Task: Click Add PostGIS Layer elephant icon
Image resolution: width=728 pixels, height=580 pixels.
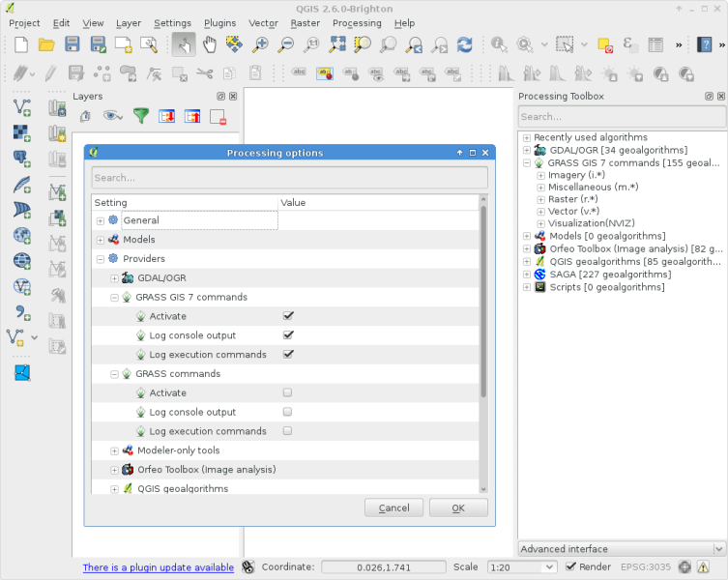Action: [21, 159]
